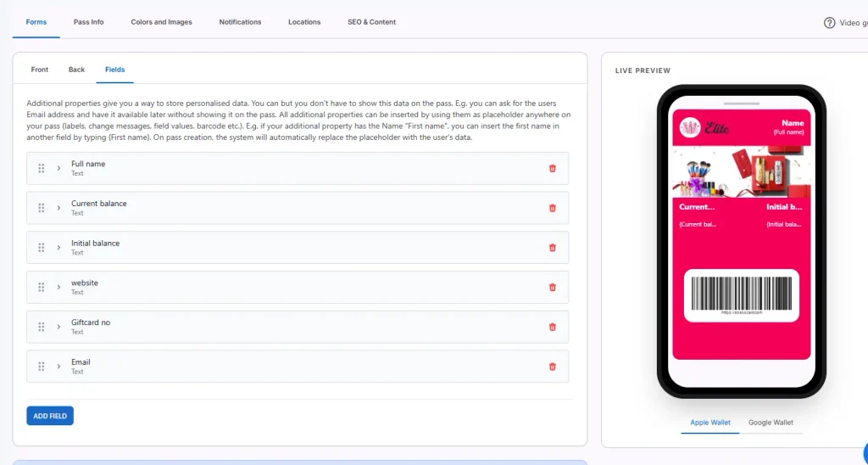Click the Email field label

click(81, 362)
